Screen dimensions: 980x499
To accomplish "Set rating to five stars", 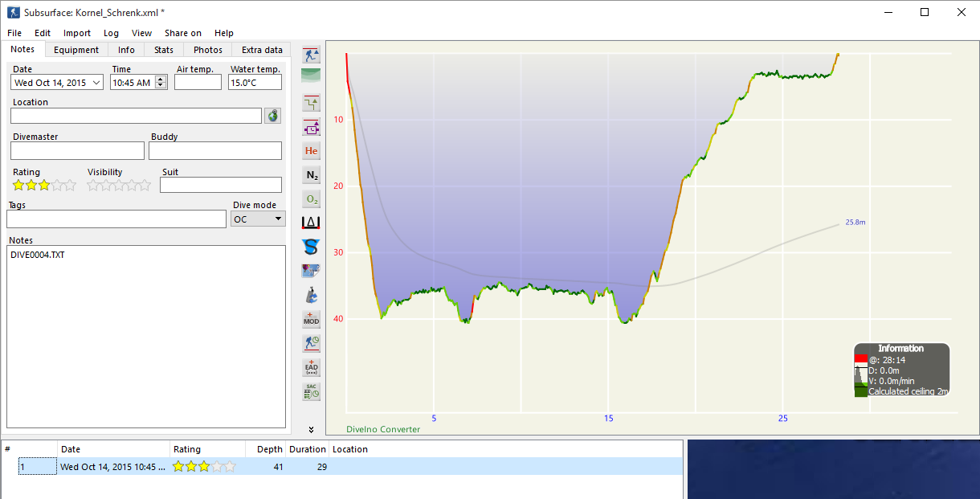I will point(70,185).
